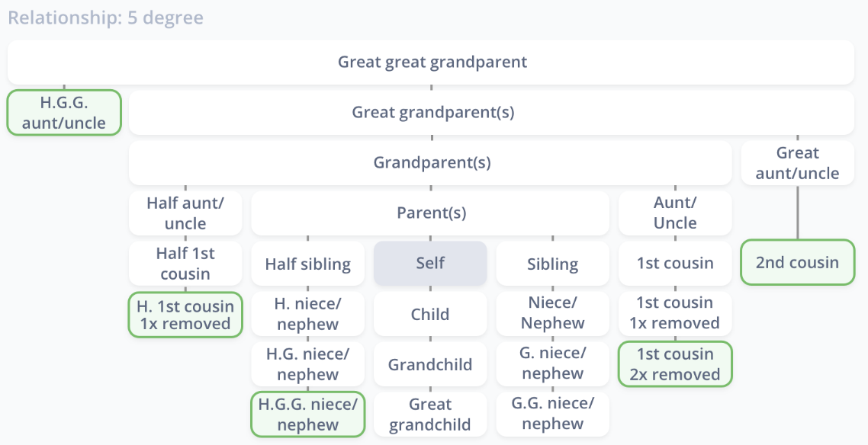Screen dimensions: 868x445
Task: Select the Grandchild box
Action: (x=431, y=364)
